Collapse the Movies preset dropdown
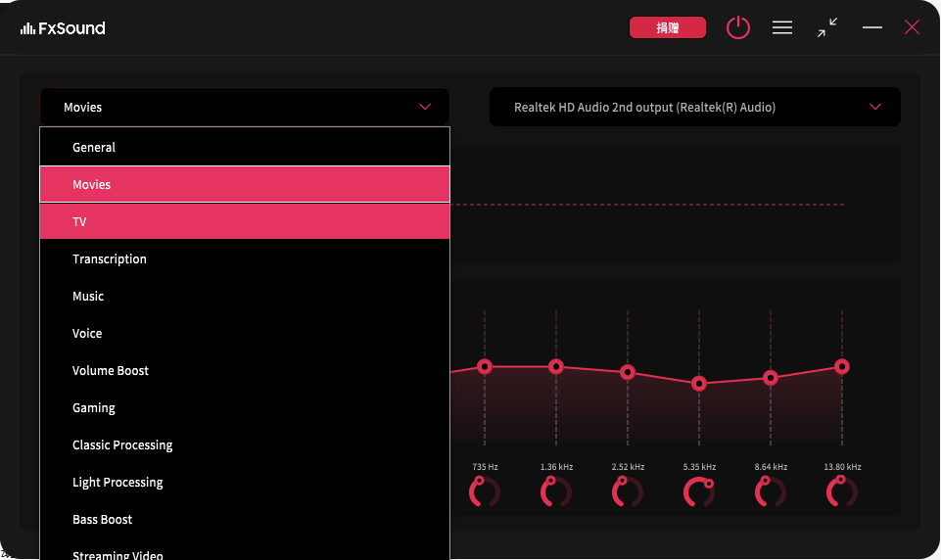Screen dimensions: 941x560 point(244,107)
